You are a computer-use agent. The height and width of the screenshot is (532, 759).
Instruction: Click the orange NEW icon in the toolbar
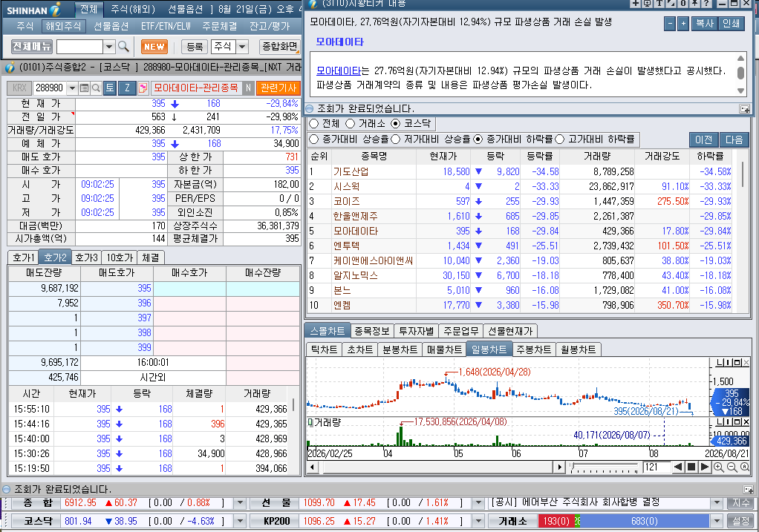pyautogui.click(x=154, y=47)
